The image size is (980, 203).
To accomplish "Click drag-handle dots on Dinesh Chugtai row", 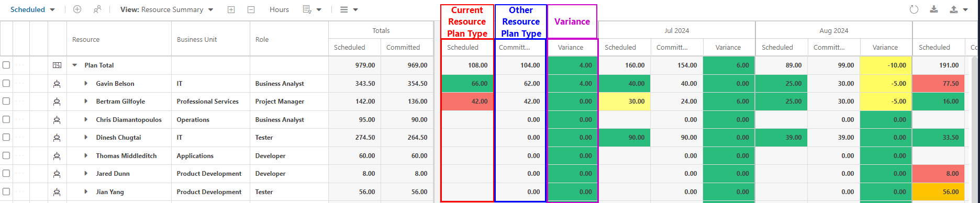I will [x=20, y=138].
